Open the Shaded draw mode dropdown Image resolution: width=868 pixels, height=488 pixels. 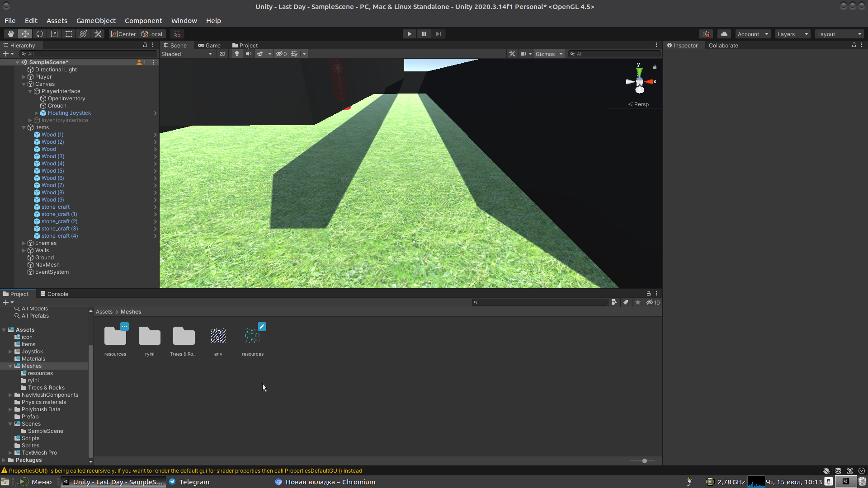[187, 54]
